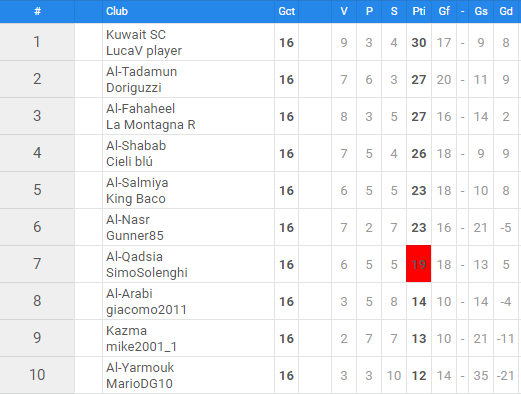The height and width of the screenshot is (394, 521).
Task: Click the # rank column header
Action: [x=37, y=11]
